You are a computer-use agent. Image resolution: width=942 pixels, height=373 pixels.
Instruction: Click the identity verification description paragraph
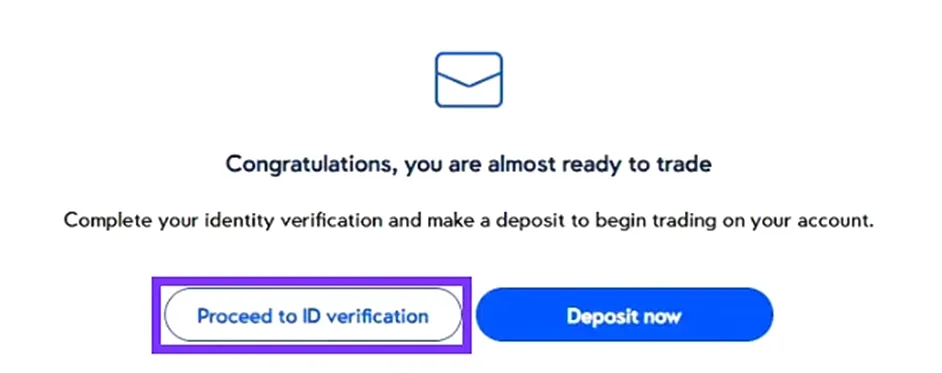coord(469,220)
